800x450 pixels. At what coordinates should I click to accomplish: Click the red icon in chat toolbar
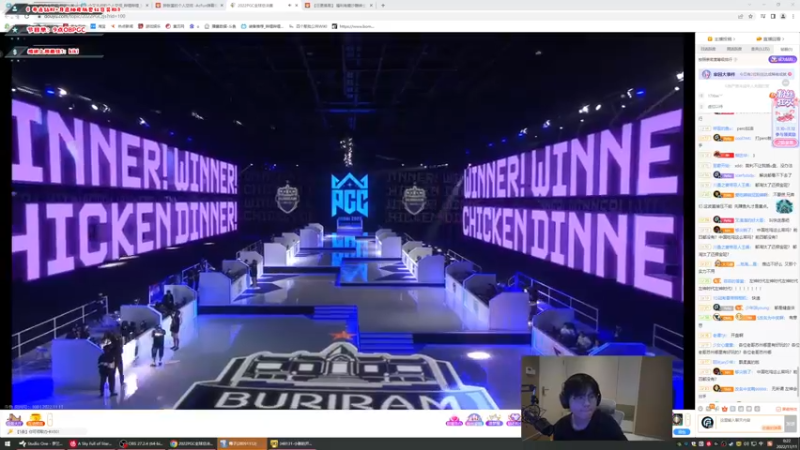724,409
